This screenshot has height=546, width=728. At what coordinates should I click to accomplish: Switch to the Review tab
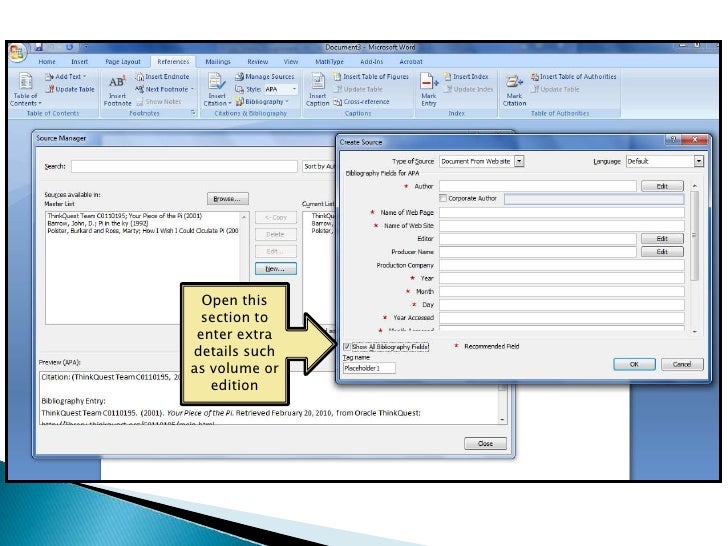coord(258,62)
